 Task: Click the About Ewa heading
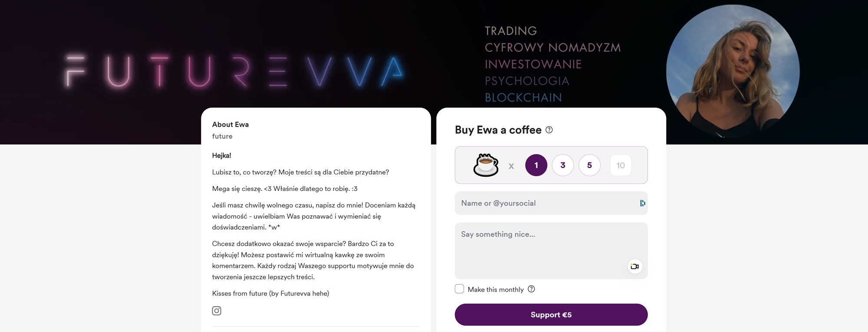[x=230, y=125]
